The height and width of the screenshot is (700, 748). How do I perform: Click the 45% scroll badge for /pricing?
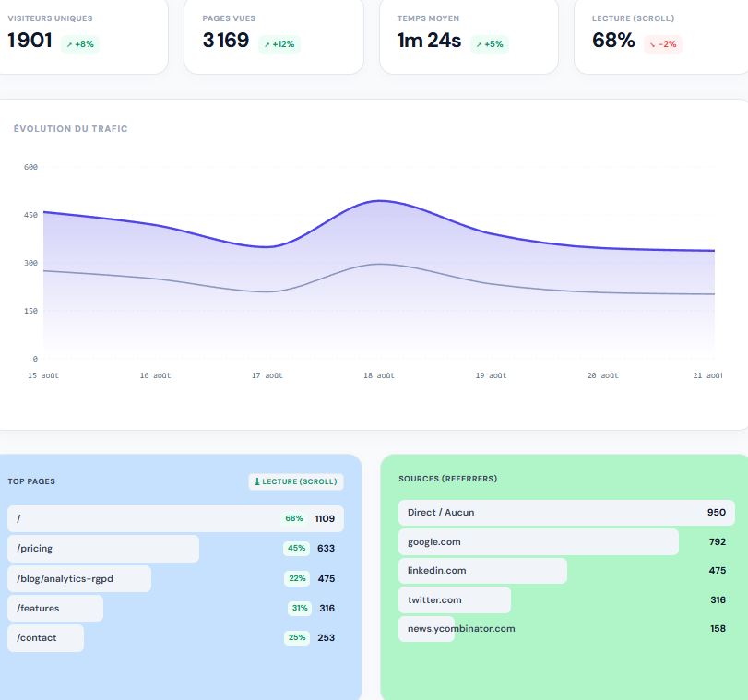(296, 548)
